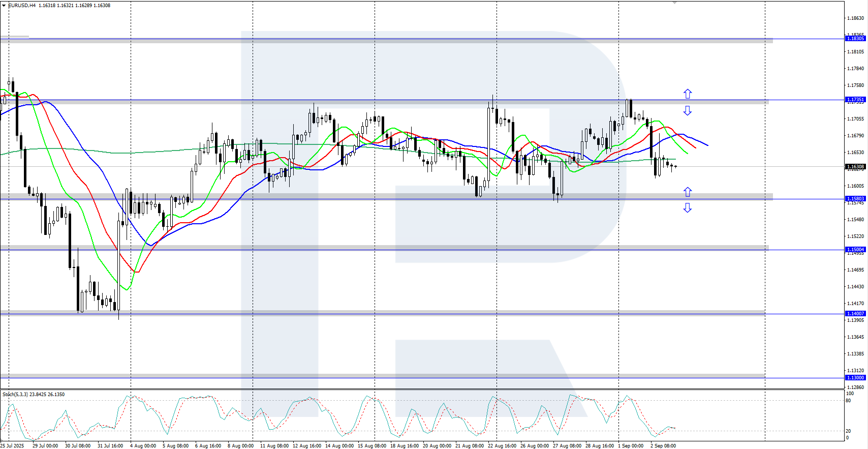Click the EURUSD,H4 chart title text
This screenshot has width=868, height=449.
tap(22, 6)
